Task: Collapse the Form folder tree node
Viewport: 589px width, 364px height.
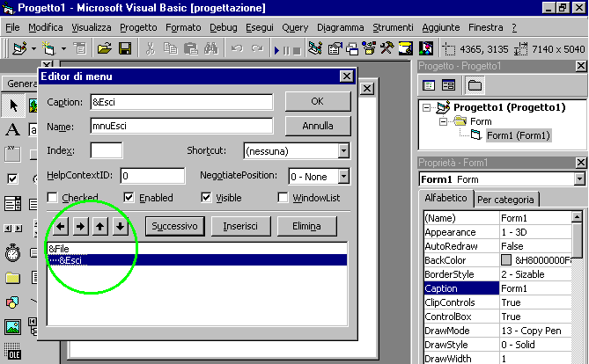Action: tap(443, 122)
